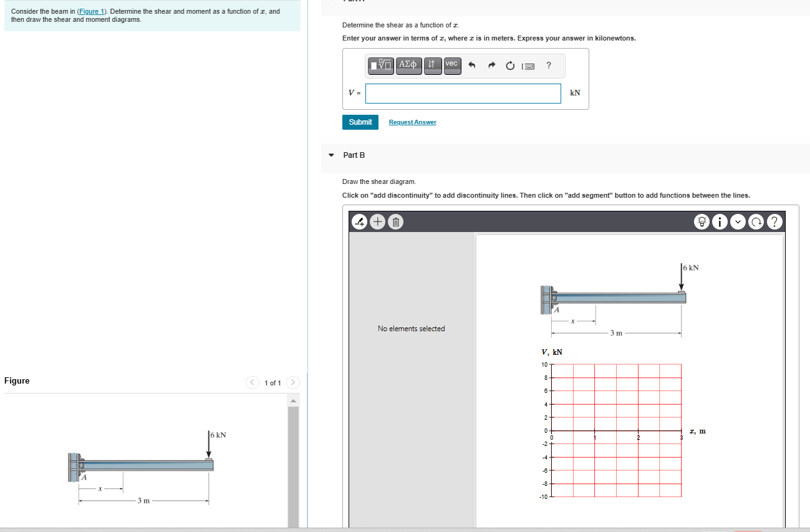
Task: Click the on-screen keyboard icon
Action: pos(528,65)
